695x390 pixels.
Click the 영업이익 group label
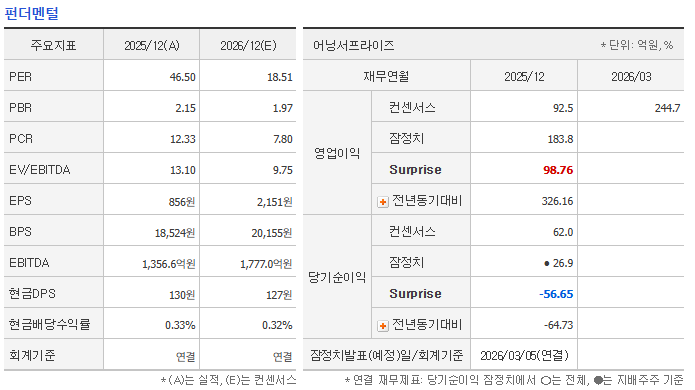[x=337, y=153]
